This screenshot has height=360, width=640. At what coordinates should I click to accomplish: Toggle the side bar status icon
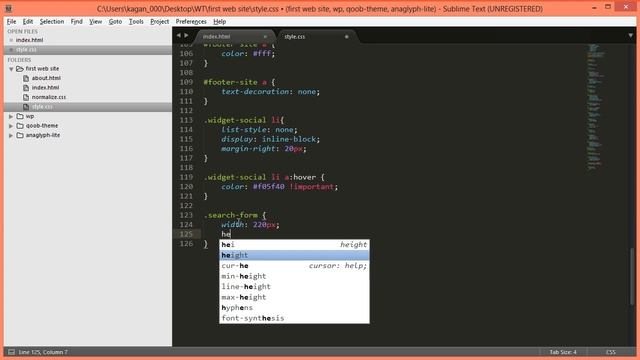coord(11,352)
